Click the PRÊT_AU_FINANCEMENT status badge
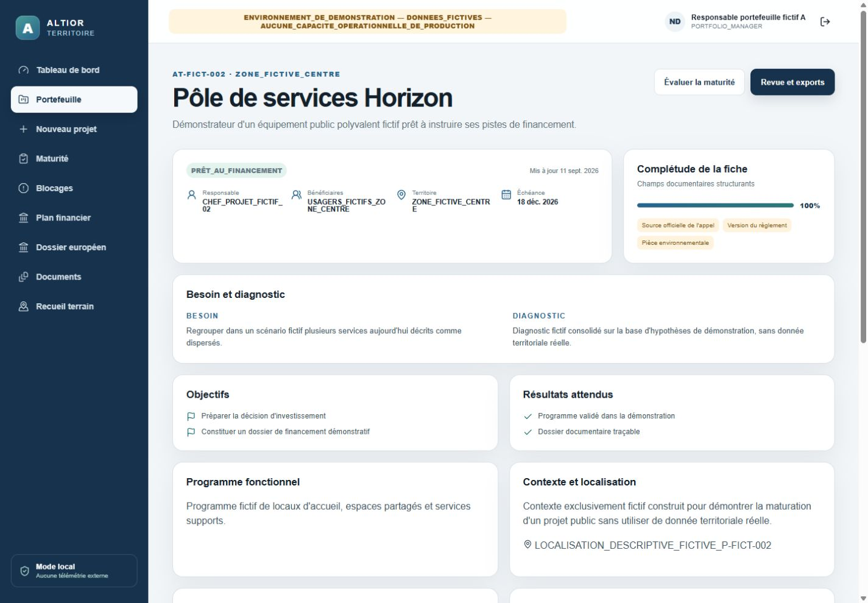This screenshot has height=603, width=868. click(236, 171)
